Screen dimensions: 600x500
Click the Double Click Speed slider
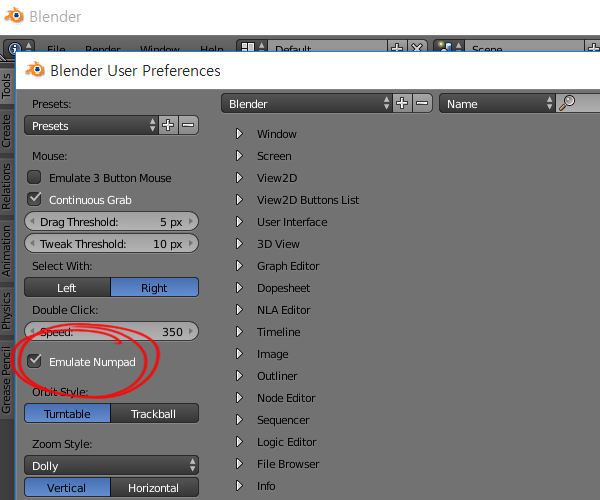[111, 331]
